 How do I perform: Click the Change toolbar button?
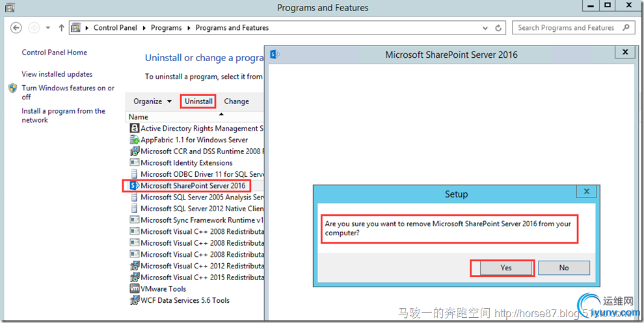[236, 101]
